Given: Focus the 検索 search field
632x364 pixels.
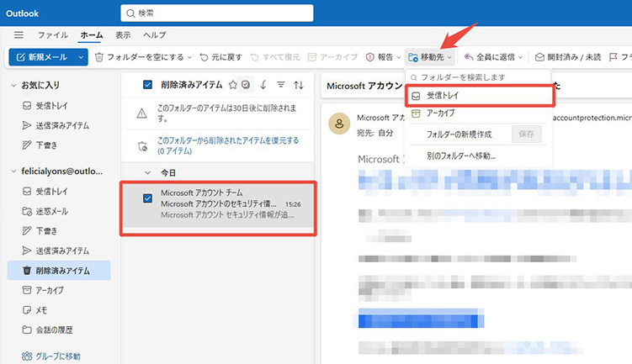Looking at the screenshot, I should tap(217, 13).
